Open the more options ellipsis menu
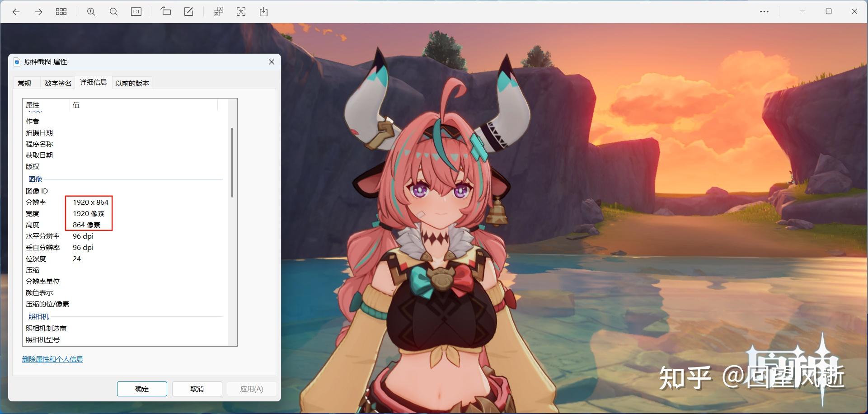 (764, 12)
